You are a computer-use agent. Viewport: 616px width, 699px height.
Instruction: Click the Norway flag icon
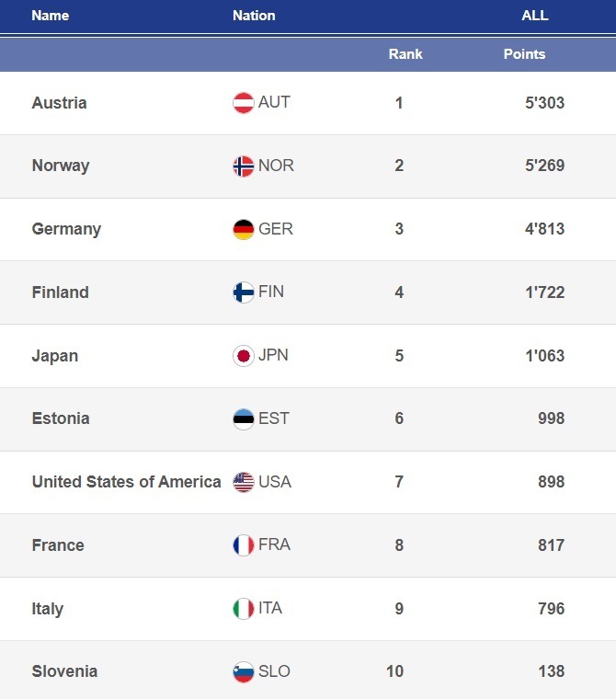point(244,166)
